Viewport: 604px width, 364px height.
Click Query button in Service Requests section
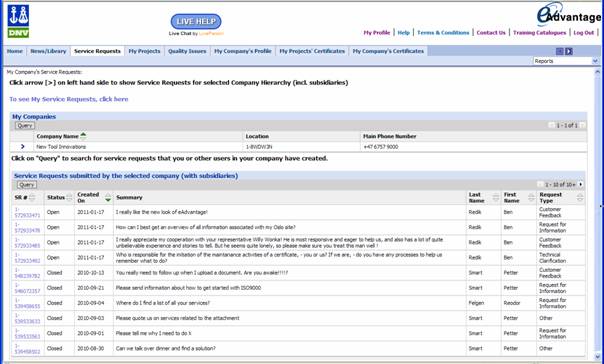(27, 185)
